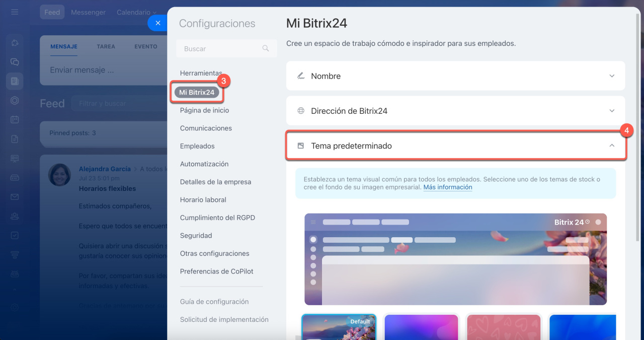Open Otras configuraciones
This screenshot has width=644, height=340.
pos(215,253)
